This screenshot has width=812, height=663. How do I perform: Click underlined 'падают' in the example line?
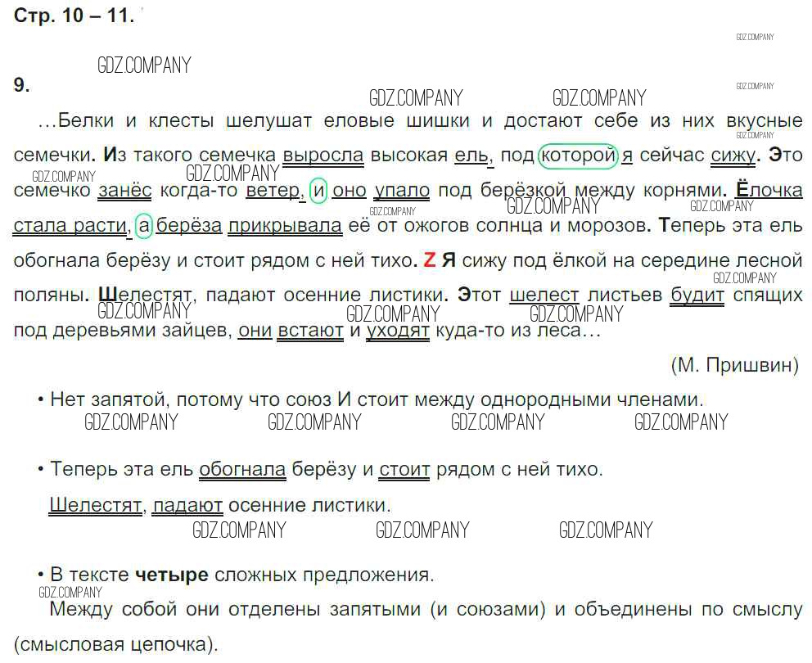(187, 505)
